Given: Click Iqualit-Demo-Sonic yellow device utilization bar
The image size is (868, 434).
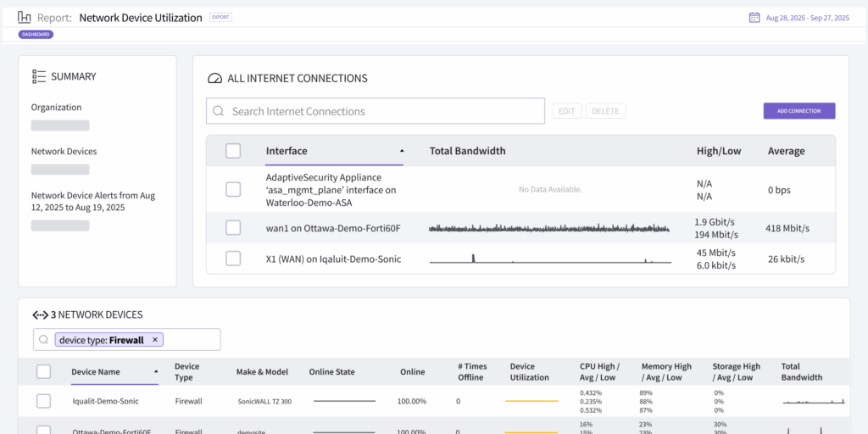Looking at the screenshot, I should 531,401.
